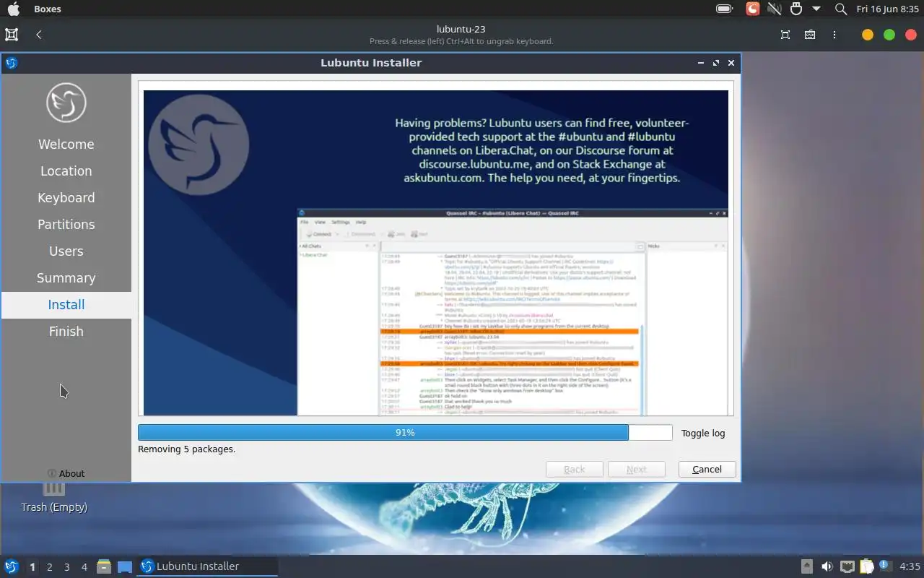The height and width of the screenshot is (578, 924).
Task: Open the Lubuntu start menu in taskbar
Action: [x=12, y=566]
